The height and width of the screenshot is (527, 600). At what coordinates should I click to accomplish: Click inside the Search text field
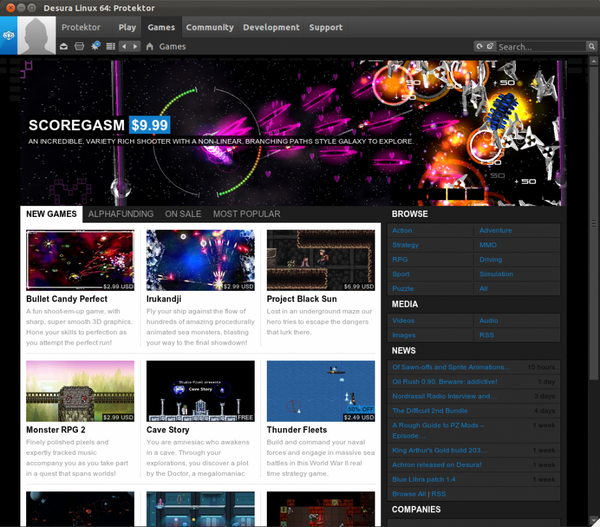540,46
